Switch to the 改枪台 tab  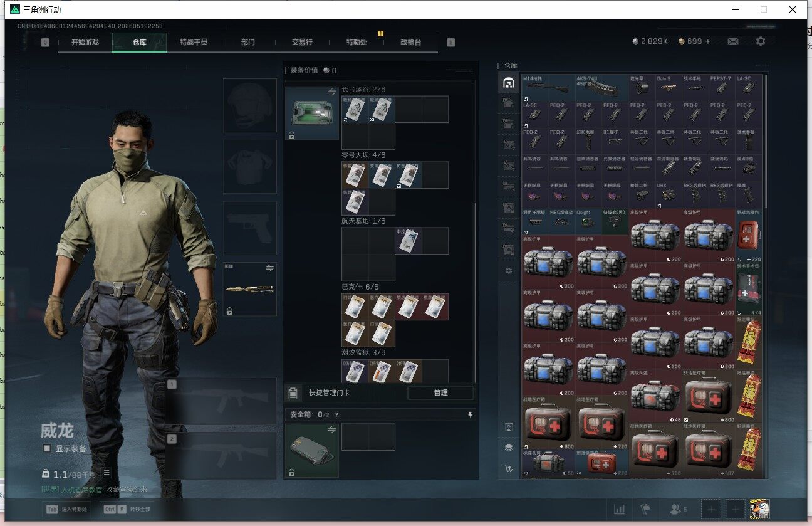pyautogui.click(x=410, y=42)
